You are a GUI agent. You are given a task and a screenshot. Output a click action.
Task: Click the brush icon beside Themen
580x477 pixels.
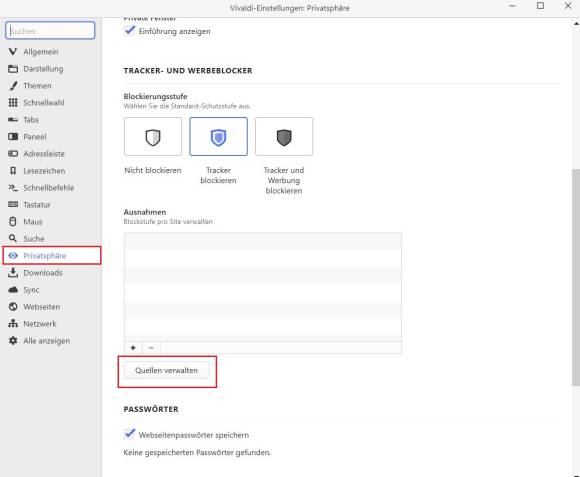point(13,85)
